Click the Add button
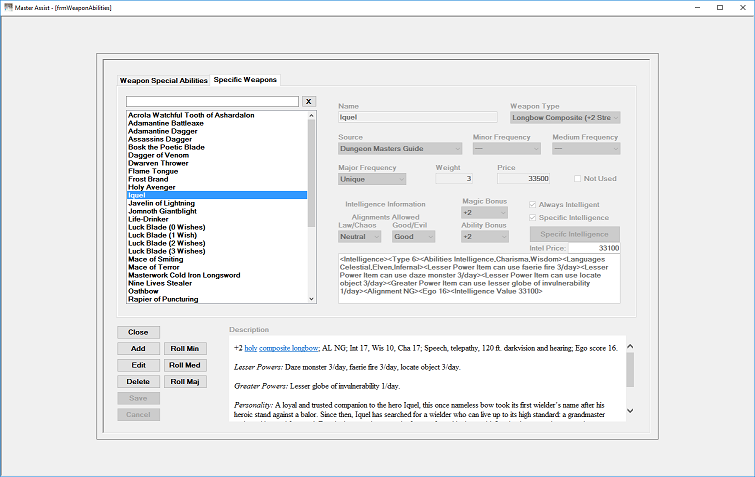755x477 pixels. click(x=138, y=348)
